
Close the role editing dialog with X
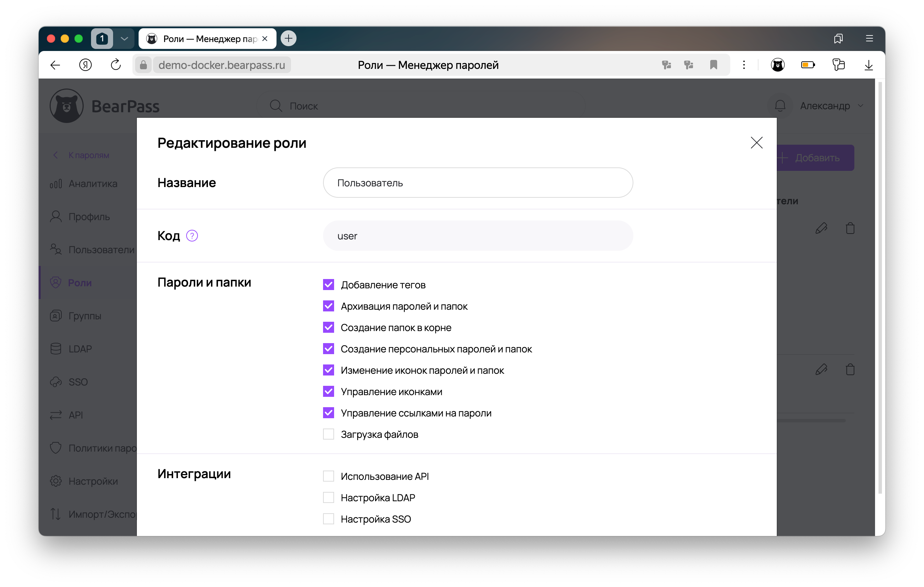click(756, 143)
